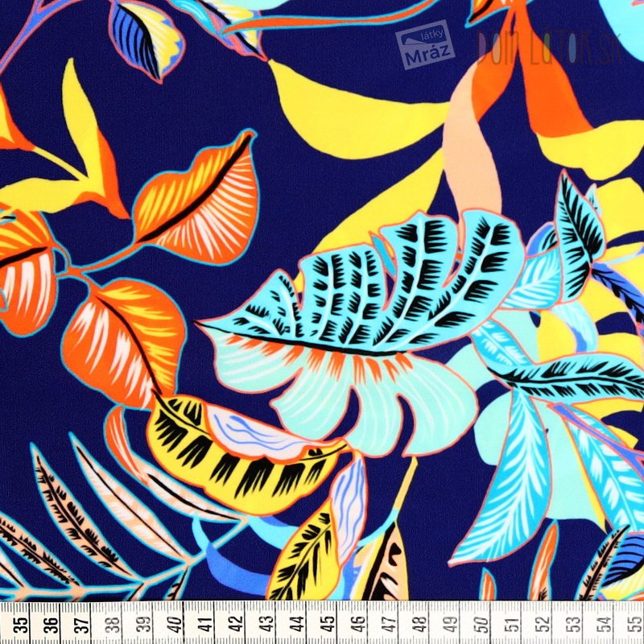Select the 49 mark on the tape
The image size is (644, 644).
tap(452, 625)
